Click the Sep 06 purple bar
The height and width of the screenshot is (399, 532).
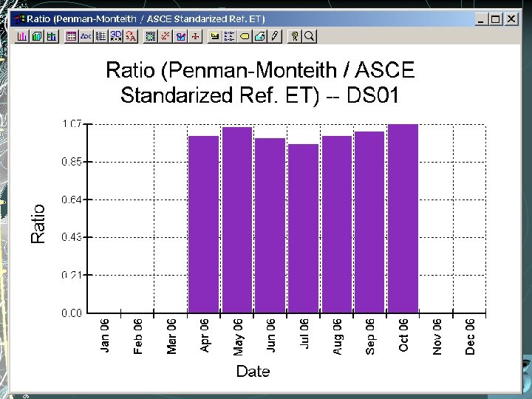point(369,222)
